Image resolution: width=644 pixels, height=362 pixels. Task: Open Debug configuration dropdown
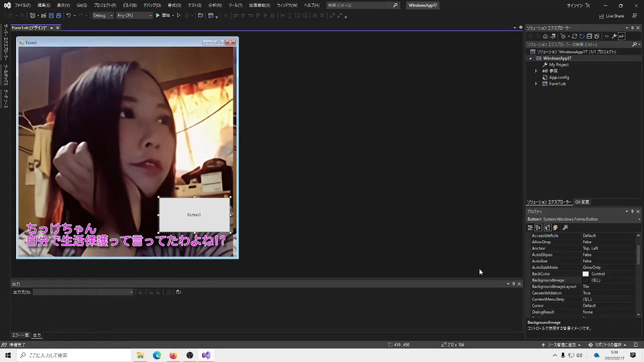coord(103,15)
